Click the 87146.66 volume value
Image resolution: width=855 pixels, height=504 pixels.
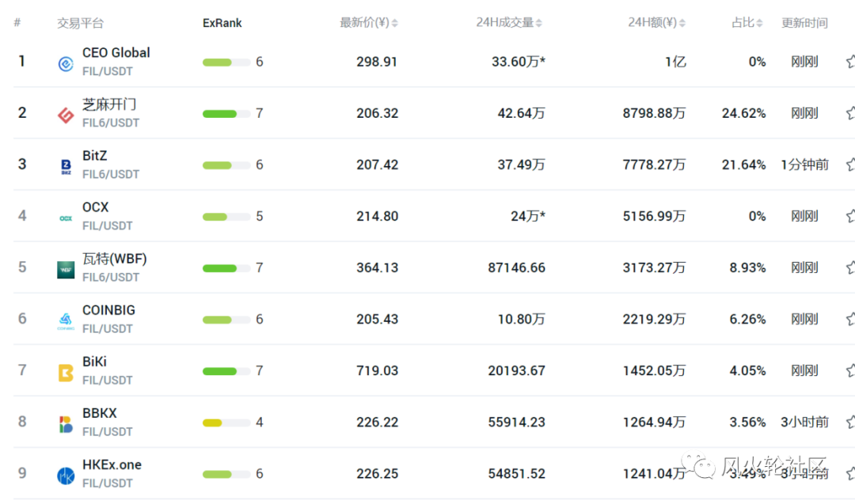(516, 267)
